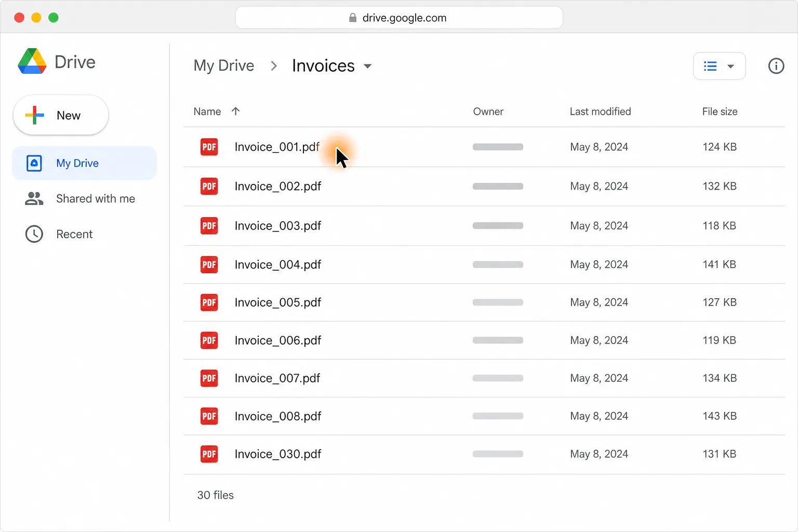Click the 118 KB file size

[720, 225]
